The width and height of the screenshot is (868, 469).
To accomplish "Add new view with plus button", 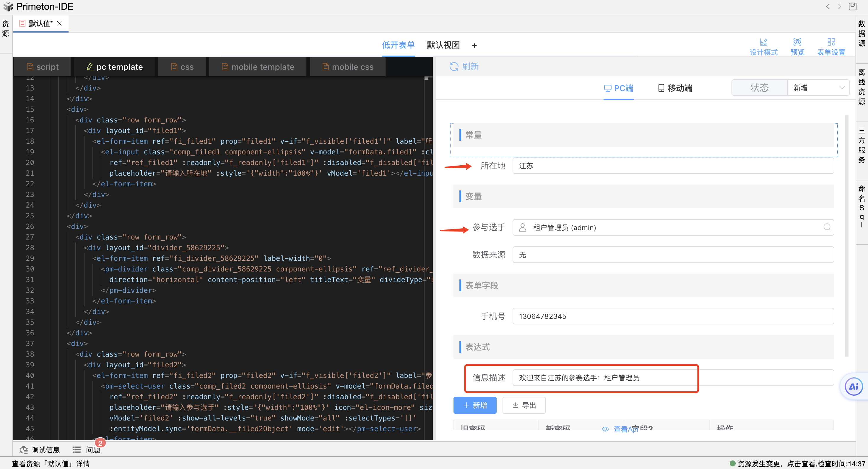I will tap(474, 46).
